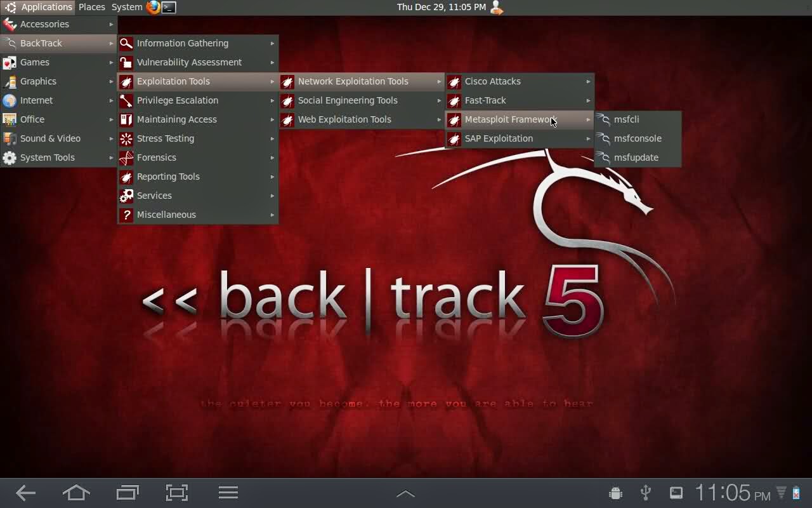Image resolution: width=812 pixels, height=508 pixels.
Task: Expand the Fast-Track submenu arrow
Action: tap(588, 100)
